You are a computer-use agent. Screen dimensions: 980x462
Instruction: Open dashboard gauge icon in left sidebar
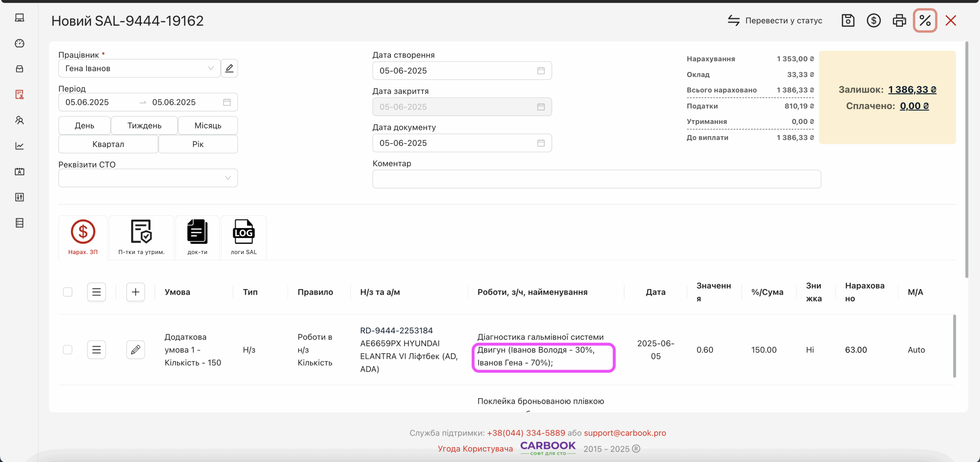[20, 43]
